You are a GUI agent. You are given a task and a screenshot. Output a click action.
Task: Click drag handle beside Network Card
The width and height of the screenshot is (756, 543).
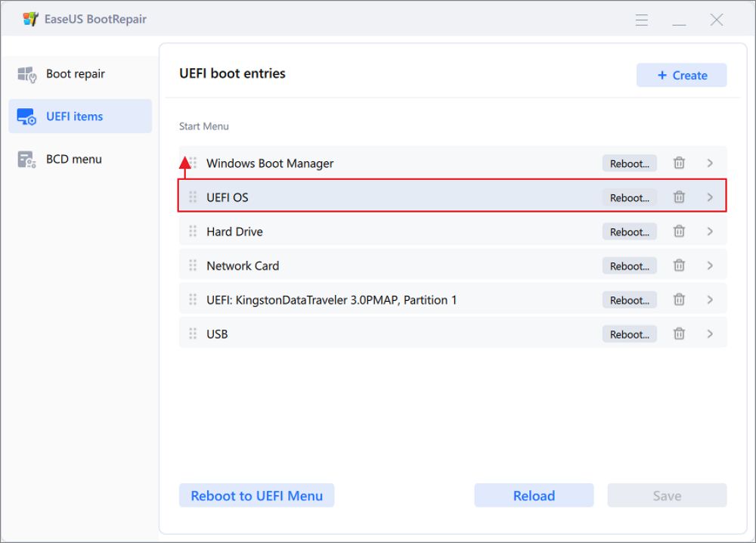tap(193, 265)
